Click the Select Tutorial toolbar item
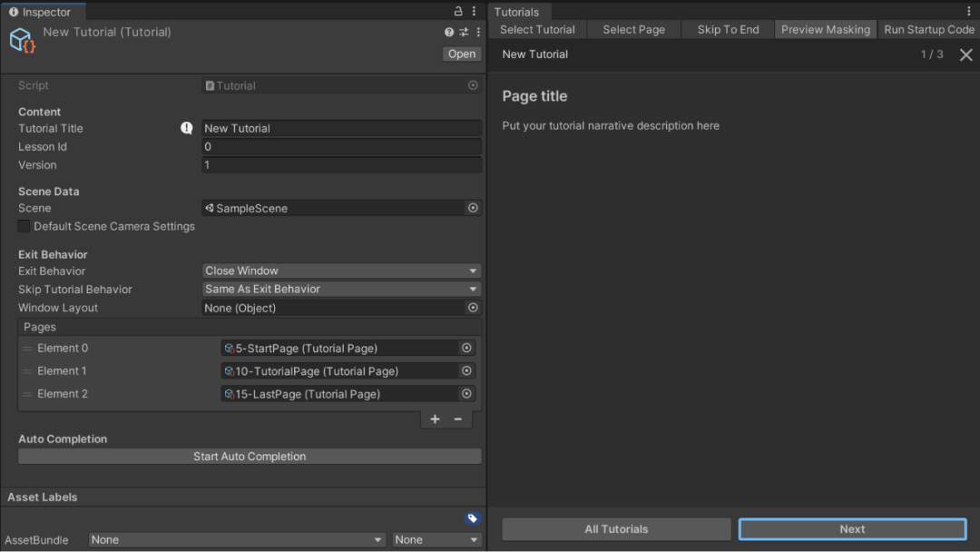Image resolution: width=980 pixels, height=552 pixels. coord(537,29)
